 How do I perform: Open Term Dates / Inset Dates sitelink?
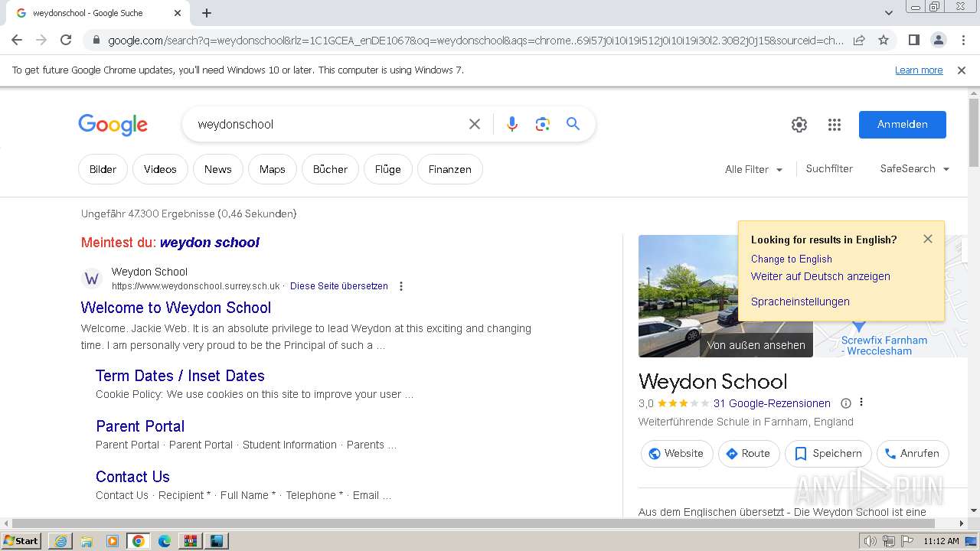(x=180, y=376)
